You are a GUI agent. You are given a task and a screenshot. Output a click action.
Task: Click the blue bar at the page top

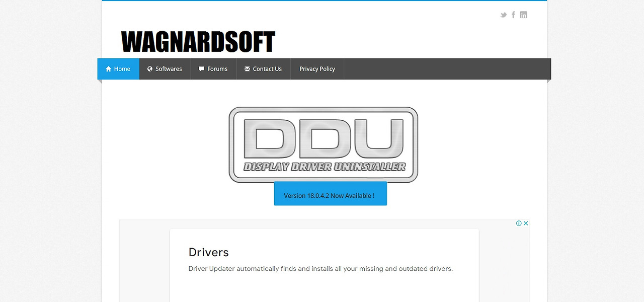point(324,2)
